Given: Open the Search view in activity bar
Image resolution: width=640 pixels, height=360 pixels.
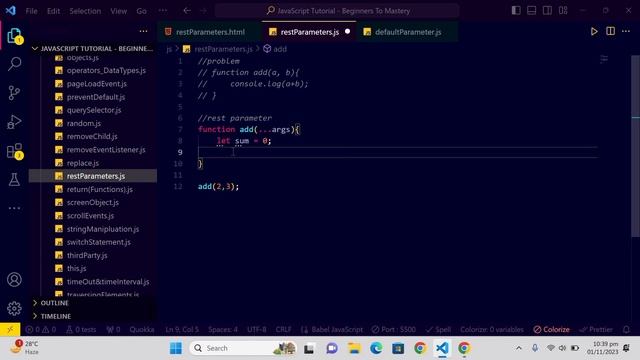Looking at the screenshot, I should click(14, 64).
